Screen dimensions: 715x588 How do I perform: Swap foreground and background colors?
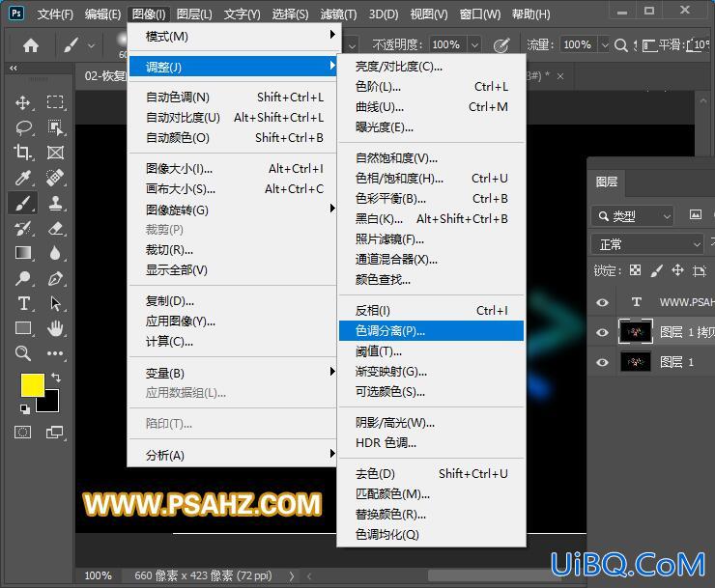[56, 378]
